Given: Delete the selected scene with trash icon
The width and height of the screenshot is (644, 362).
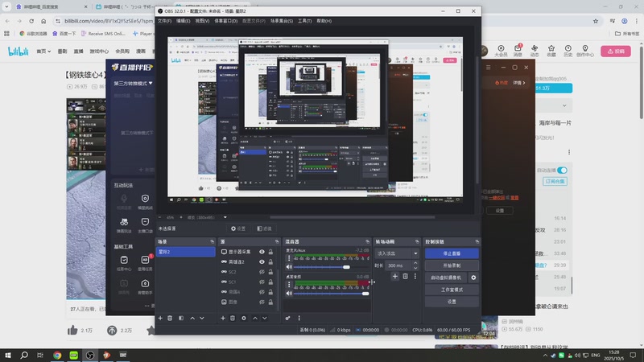Looking at the screenshot, I should (170, 318).
